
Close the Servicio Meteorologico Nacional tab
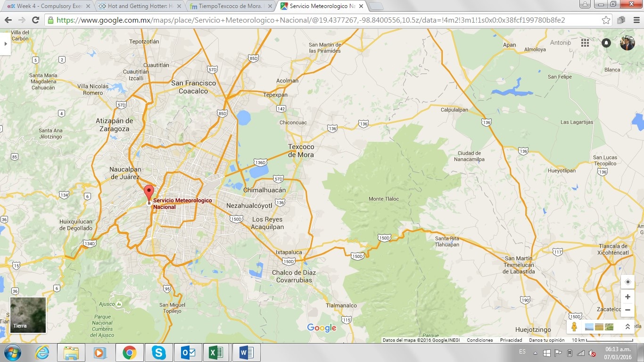pyautogui.click(x=362, y=6)
